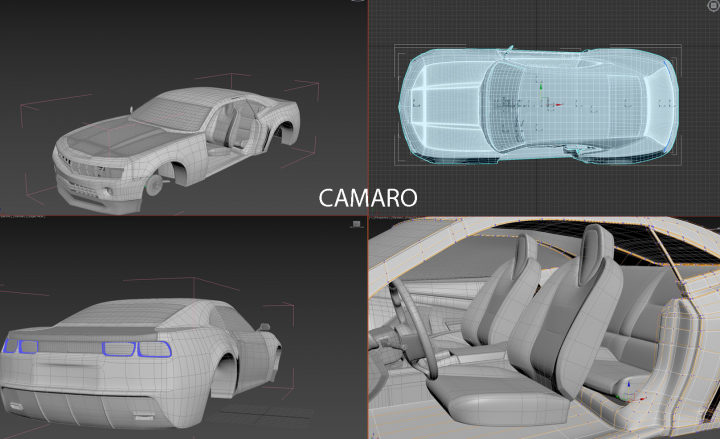
Task: Open the viewport label menu of the rear-view viewport
Action: (23, 216)
